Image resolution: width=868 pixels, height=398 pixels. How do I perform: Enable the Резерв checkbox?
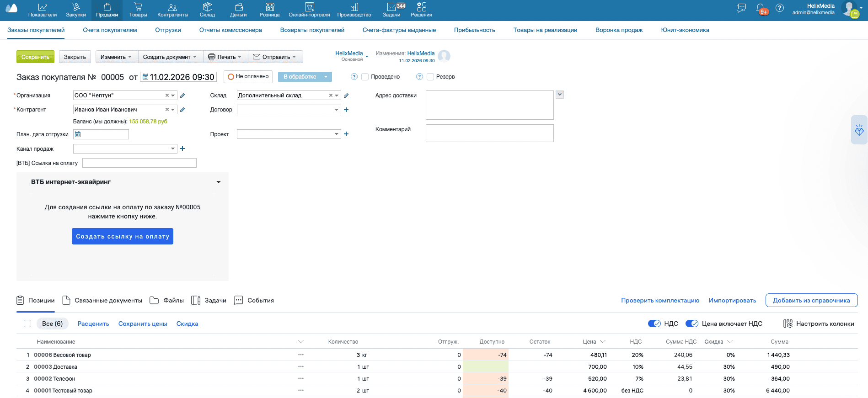tap(430, 77)
